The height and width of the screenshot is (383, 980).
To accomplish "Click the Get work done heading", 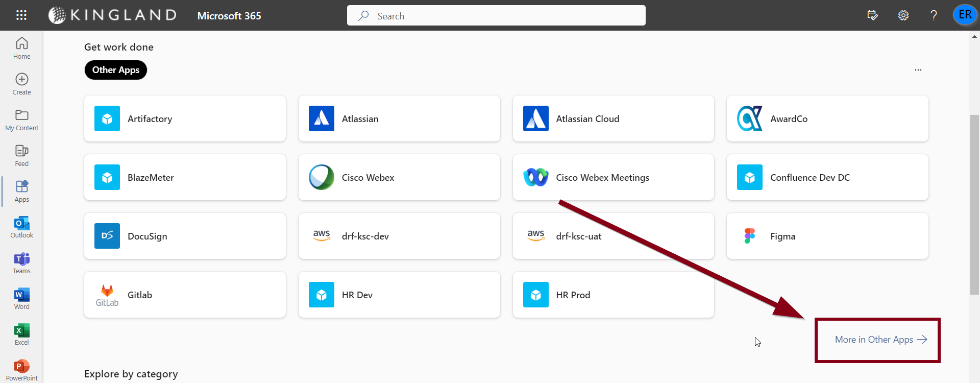I will (x=119, y=47).
